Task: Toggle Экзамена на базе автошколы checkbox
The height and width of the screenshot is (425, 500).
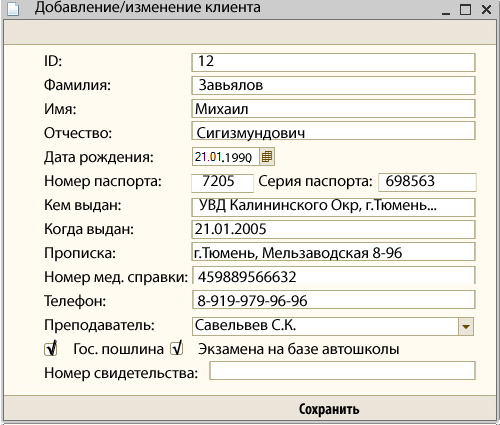Action: [177, 349]
